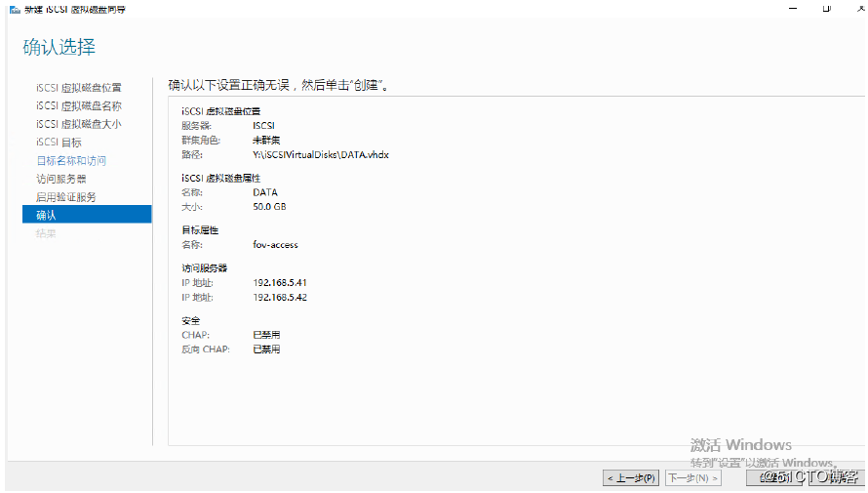Click the target name fov-access
Screen dimensions: 868x493
275,245
